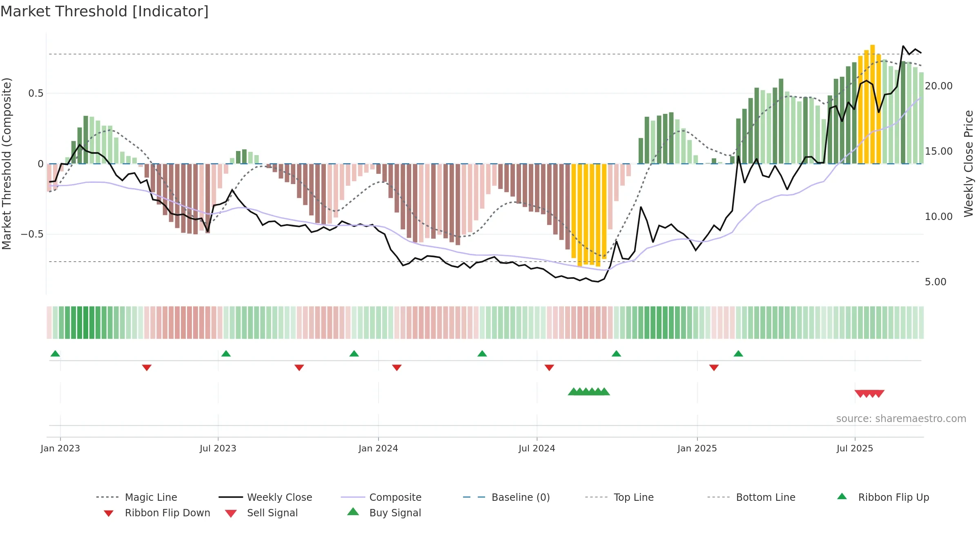980x551 pixels.
Task: Click the first ribbon flip up marker near Jan 2023
Action: coord(55,353)
